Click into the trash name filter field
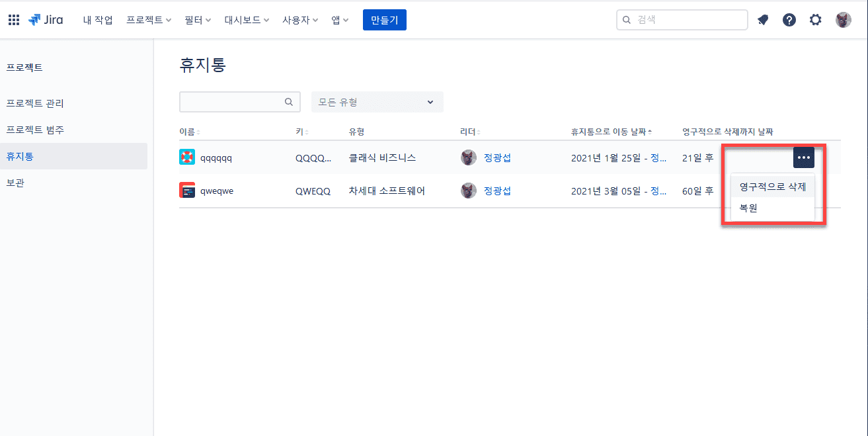 coord(240,102)
